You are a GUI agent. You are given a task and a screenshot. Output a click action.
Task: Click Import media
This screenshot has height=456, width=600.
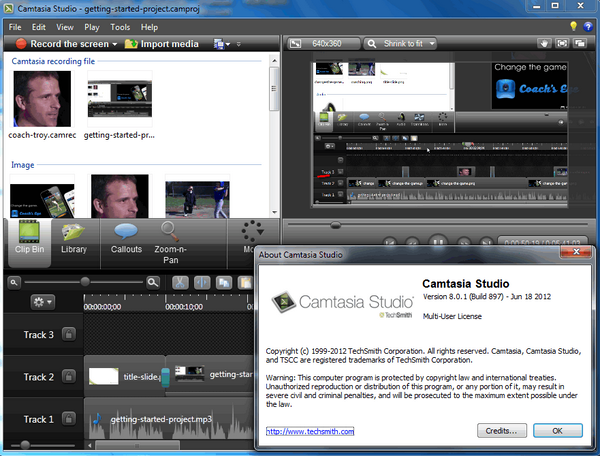pos(161,44)
